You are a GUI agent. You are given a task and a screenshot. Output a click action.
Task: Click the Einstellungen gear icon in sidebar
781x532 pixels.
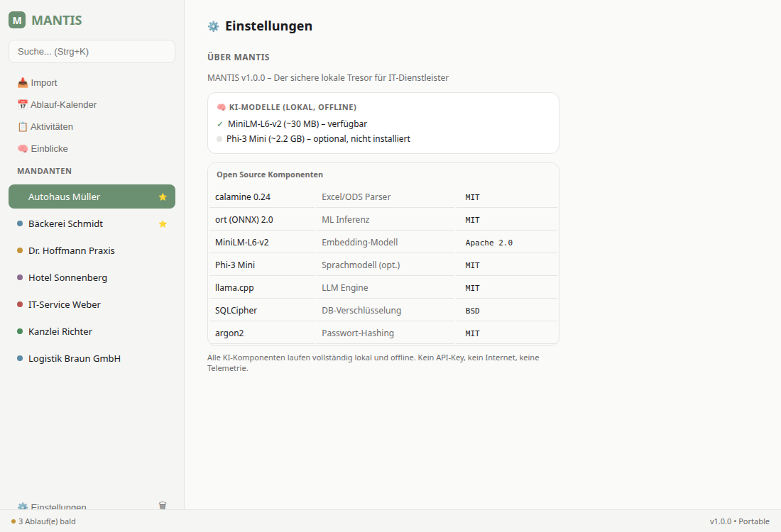tap(23, 506)
